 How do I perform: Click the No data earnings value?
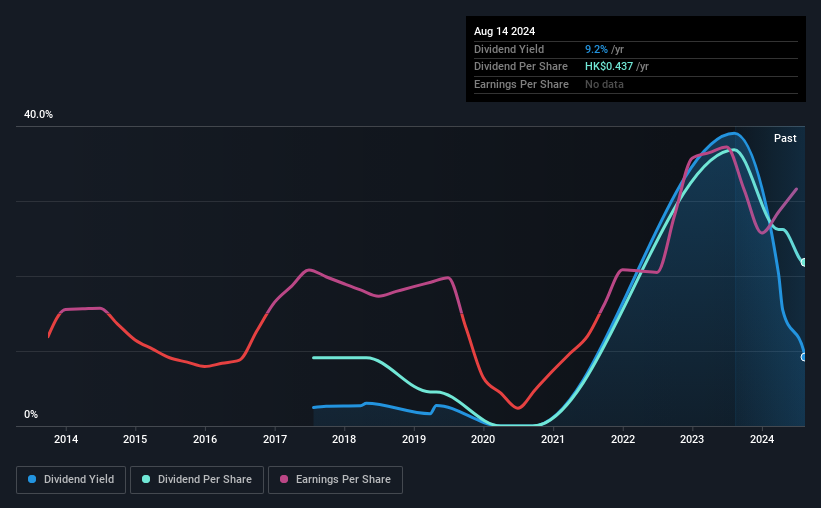click(604, 84)
